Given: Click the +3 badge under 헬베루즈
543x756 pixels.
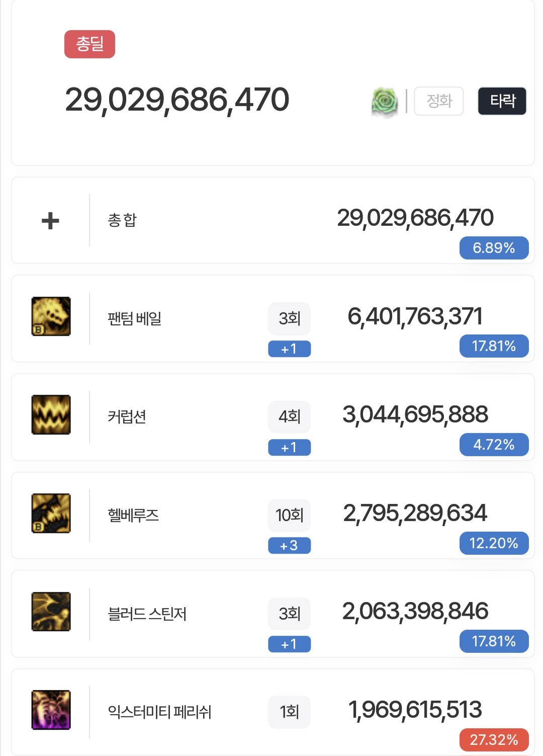Looking at the screenshot, I should 289,545.
